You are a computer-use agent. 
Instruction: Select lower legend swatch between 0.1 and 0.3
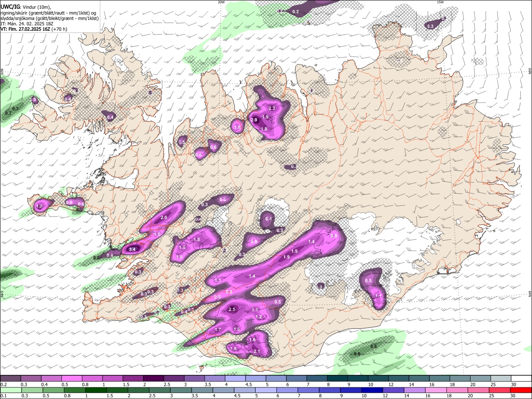10,390
